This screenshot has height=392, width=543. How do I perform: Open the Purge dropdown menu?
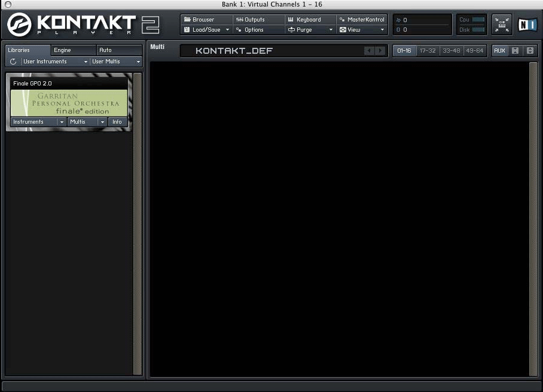pyautogui.click(x=310, y=30)
